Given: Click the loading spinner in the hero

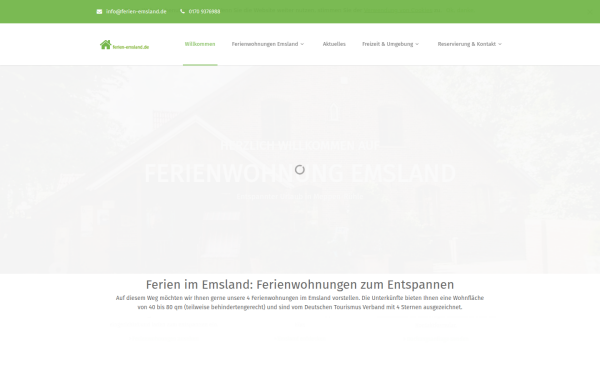Looking at the screenshot, I should [300, 170].
